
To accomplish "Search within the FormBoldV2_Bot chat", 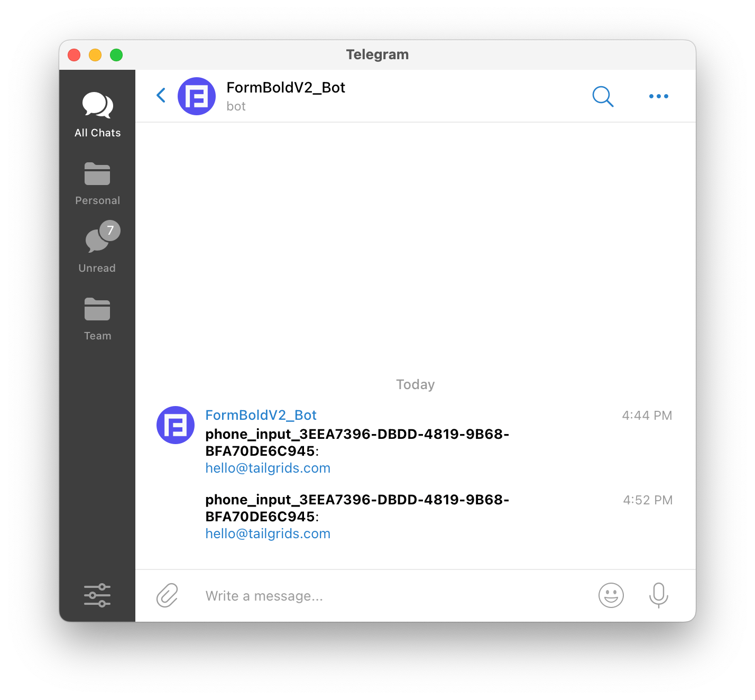I will click(x=603, y=96).
